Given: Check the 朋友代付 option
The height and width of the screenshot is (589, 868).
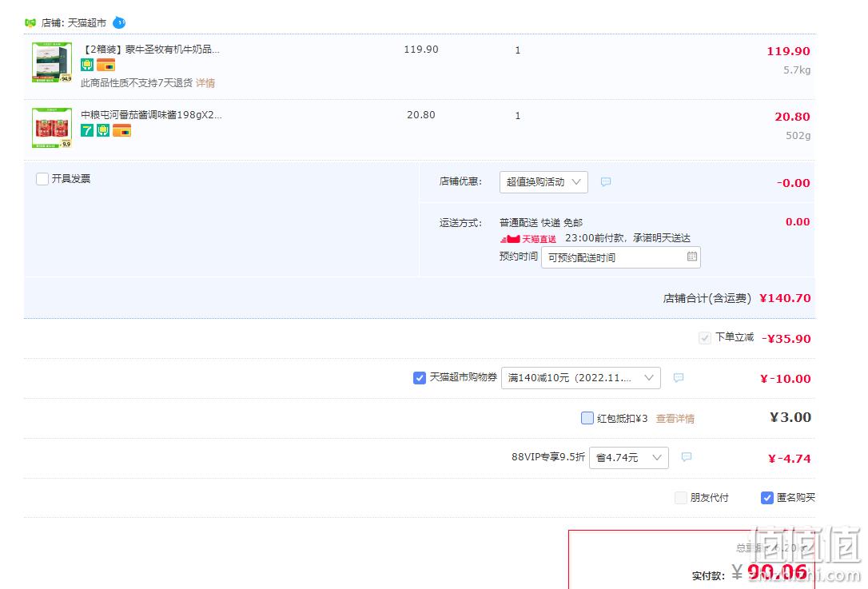Looking at the screenshot, I should tap(681, 498).
